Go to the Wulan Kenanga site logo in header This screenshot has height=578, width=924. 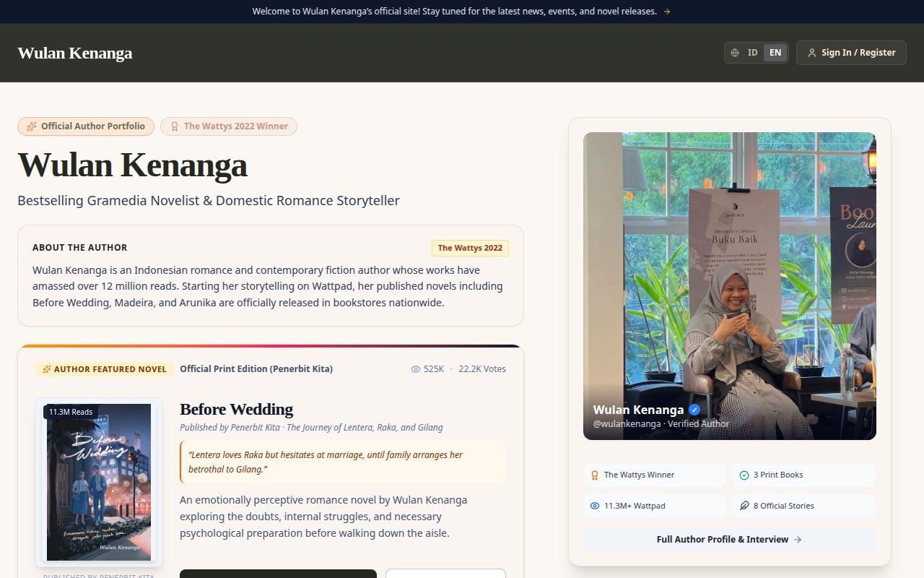(75, 53)
